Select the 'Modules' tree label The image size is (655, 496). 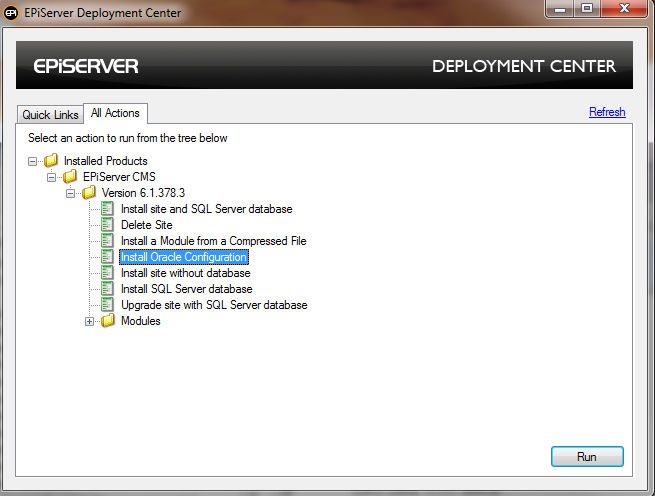pos(140,320)
